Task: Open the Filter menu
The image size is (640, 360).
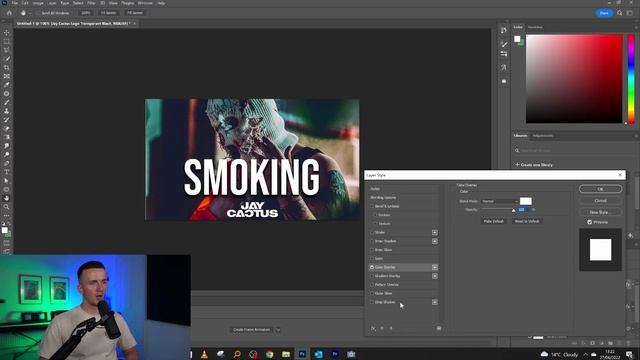Action: (x=91, y=3)
